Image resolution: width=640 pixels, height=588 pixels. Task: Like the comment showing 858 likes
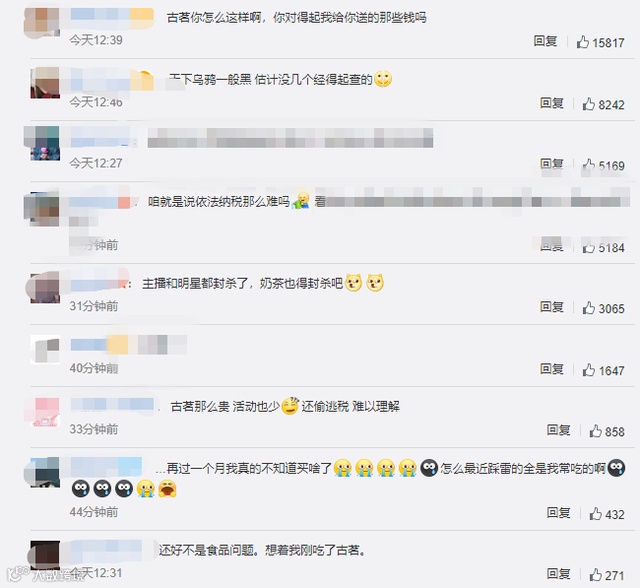pyautogui.click(x=596, y=431)
